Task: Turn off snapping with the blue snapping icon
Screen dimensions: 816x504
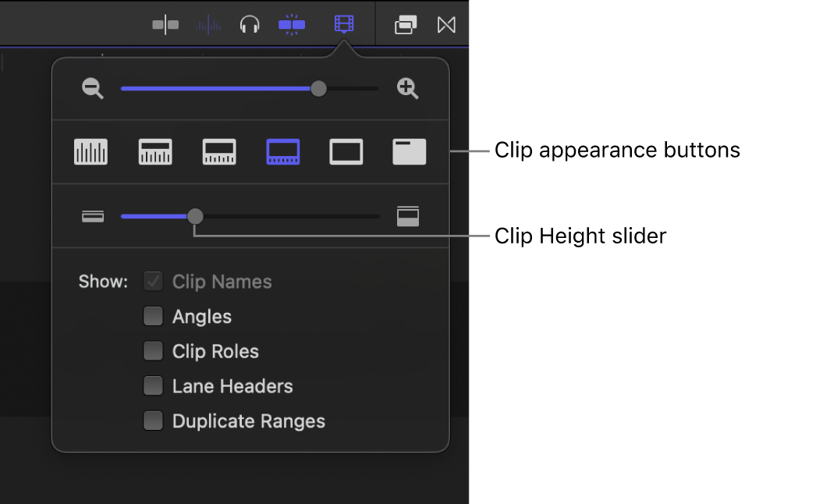Action: 291,24
